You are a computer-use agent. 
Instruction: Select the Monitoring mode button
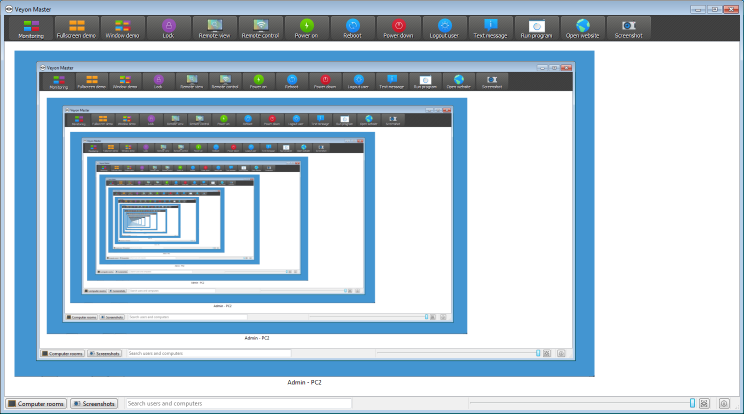(31, 28)
